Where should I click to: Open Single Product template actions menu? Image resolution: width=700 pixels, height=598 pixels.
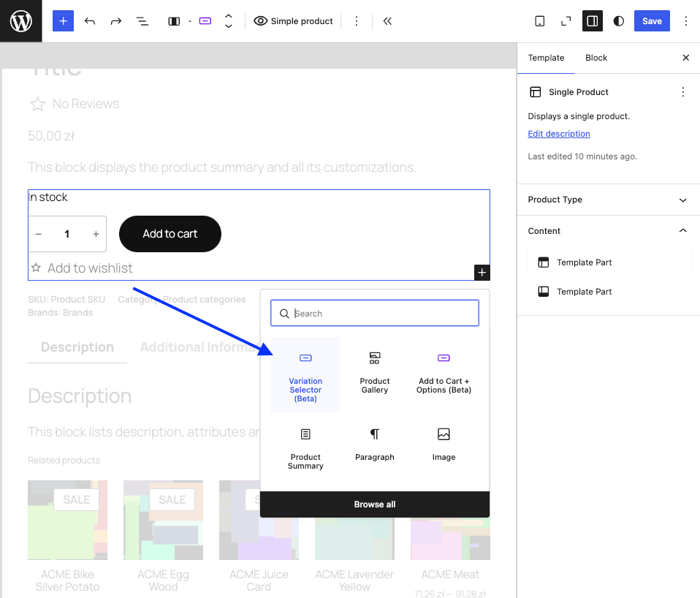pos(683,92)
